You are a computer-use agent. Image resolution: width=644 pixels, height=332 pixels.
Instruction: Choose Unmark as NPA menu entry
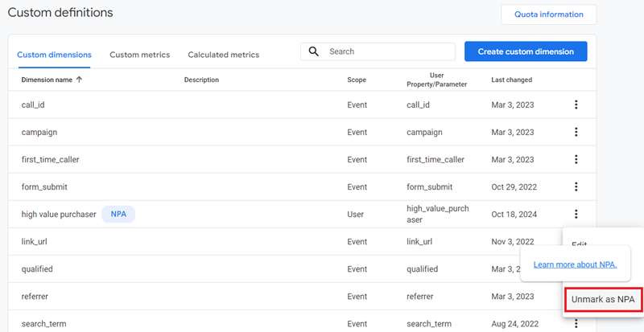603,299
